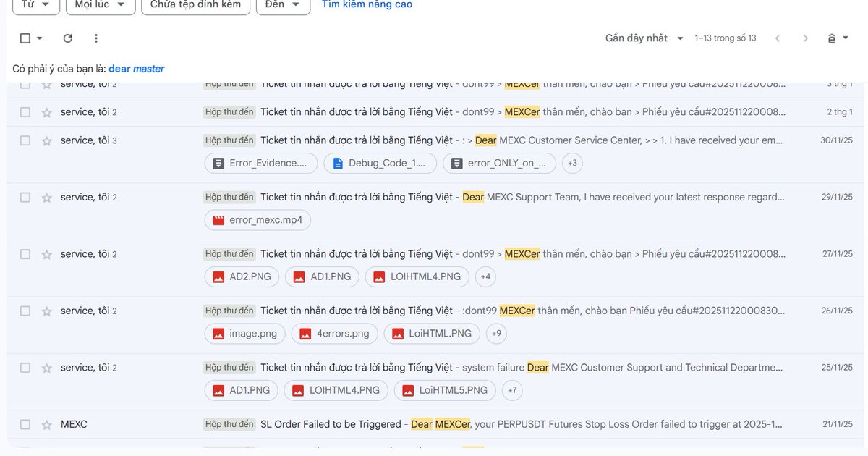Image resolution: width=868 pixels, height=456 pixels.
Task: Click the 'Tìm kiếm nâng cao' link
Action: [x=367, y=5]
